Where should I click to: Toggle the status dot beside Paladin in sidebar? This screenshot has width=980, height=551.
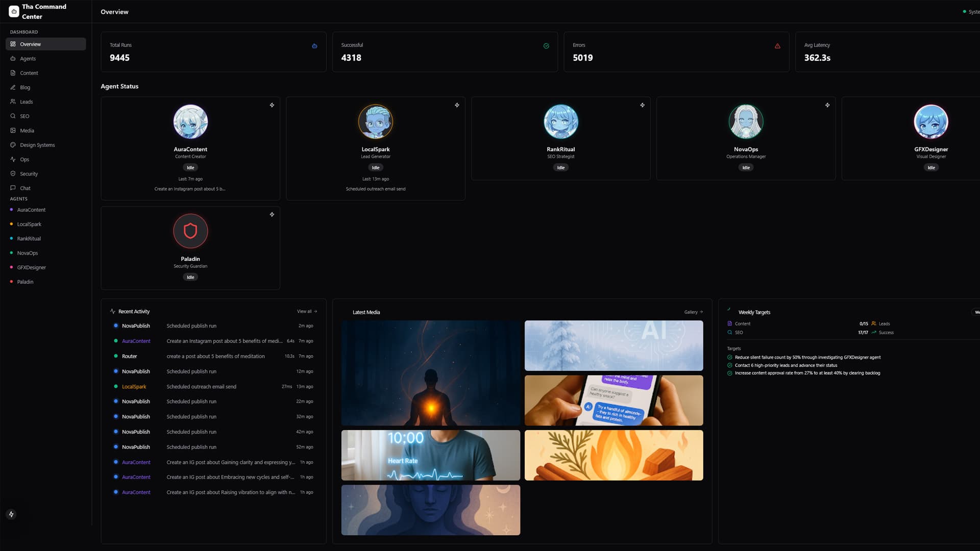(12, 281)
